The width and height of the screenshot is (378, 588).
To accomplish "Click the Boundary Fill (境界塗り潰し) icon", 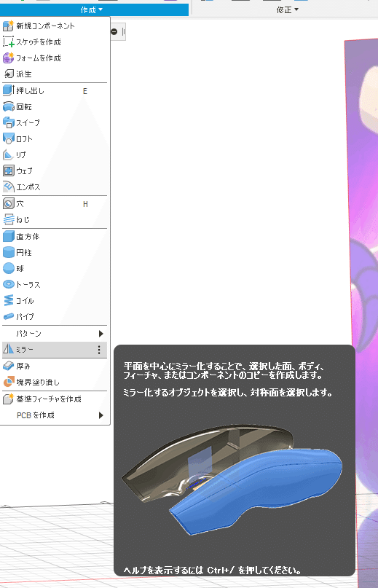I will pos(8,382).
